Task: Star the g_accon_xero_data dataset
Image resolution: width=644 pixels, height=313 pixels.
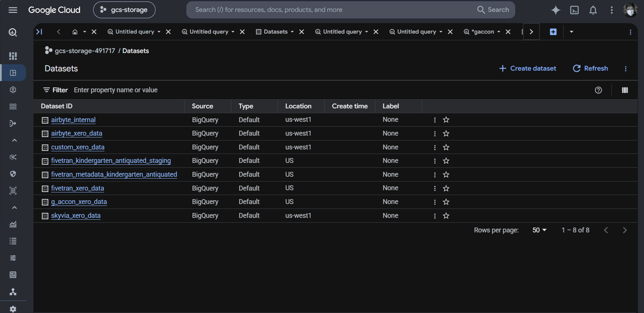Action: pos(446,202)
